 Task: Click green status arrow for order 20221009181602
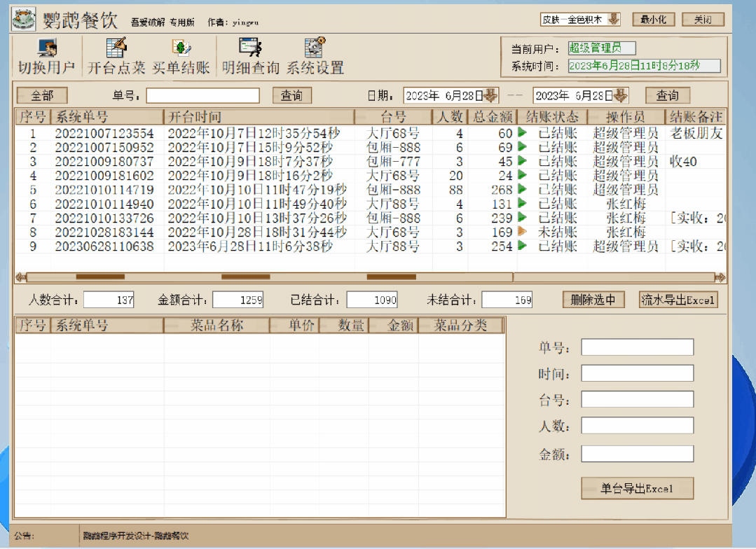[x=522, y=174]
